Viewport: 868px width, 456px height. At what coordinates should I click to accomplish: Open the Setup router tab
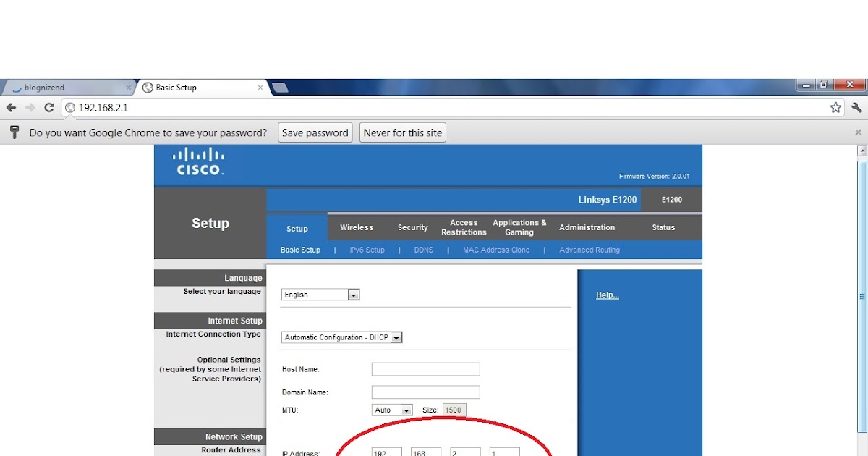coord(297,229)
